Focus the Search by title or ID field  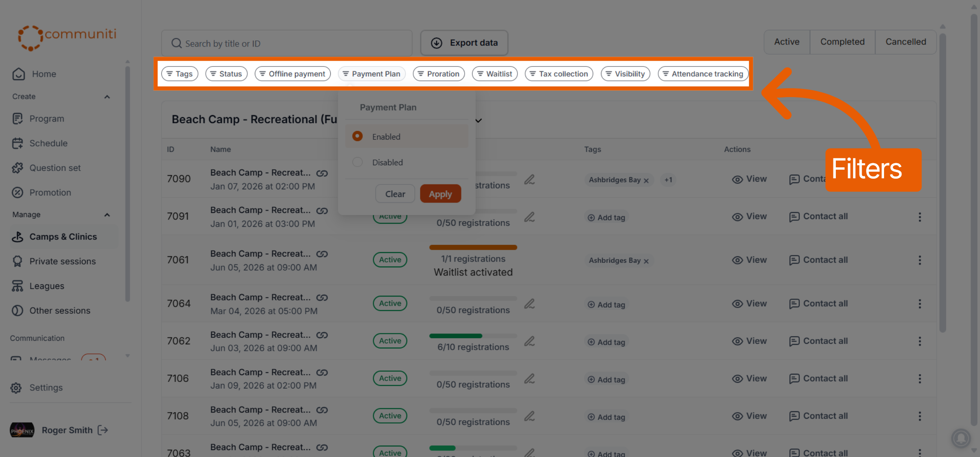pyautogui.click(x=287, y=43)
